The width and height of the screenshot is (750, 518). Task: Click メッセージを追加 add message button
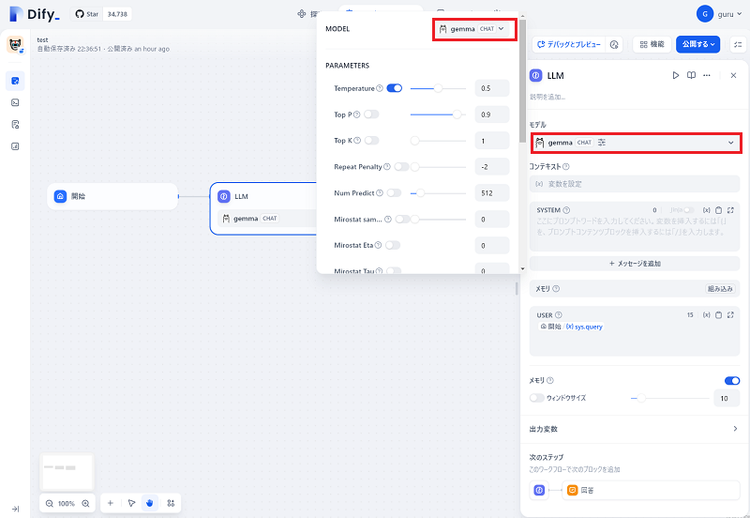point(635,264)
